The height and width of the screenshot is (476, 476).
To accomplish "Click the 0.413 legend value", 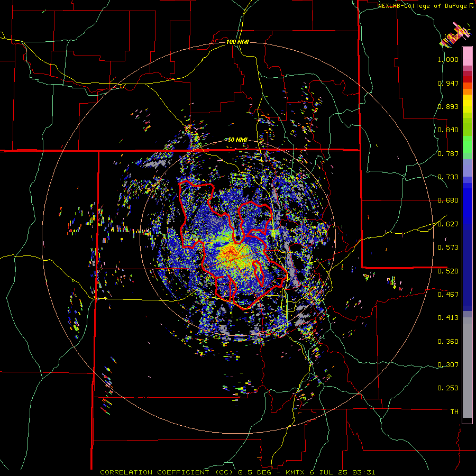I will [x=448, y=318].
